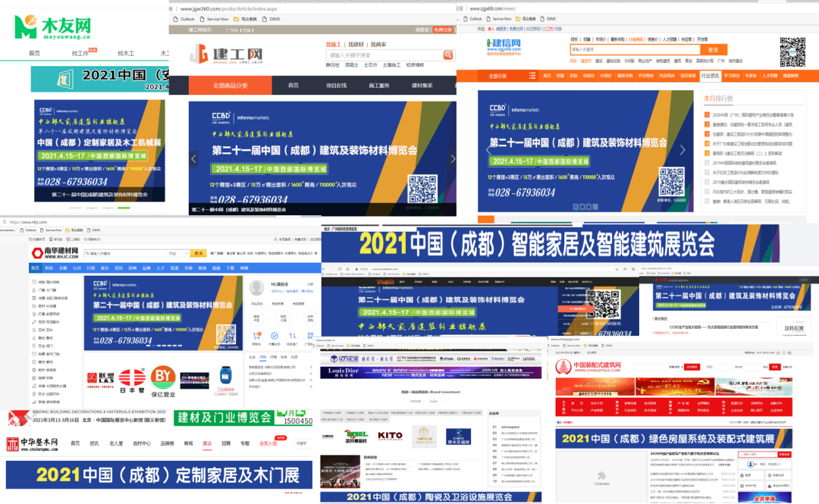Viewport: 819px width, 504px height.
Task: Click the magnifier search icon on 建工网
Action: 447,55
